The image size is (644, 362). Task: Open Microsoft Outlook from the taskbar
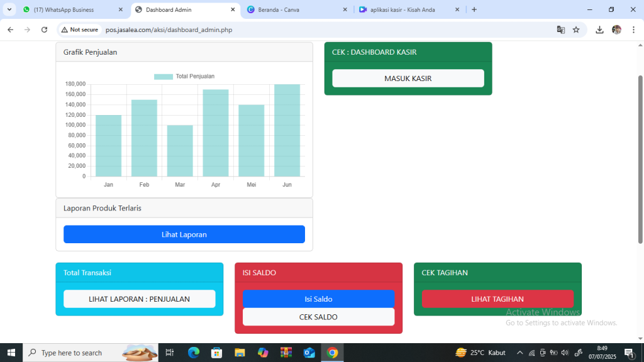[x=309, y=353]
